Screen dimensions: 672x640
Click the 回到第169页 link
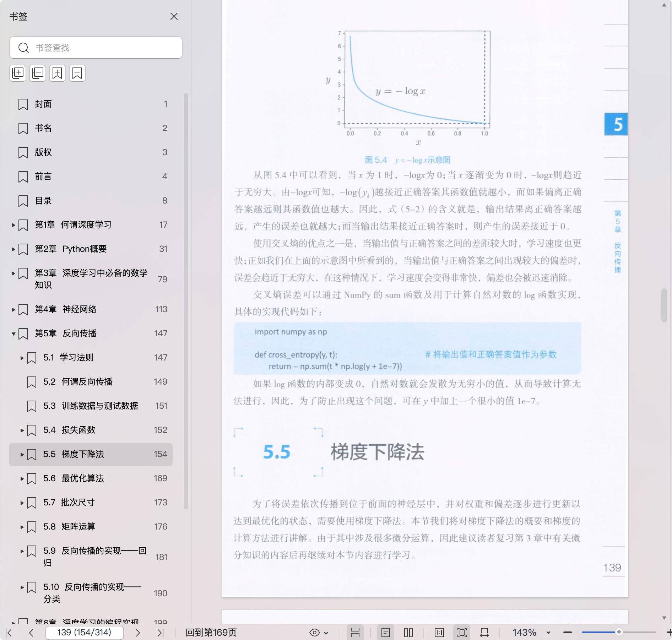(211, 633)
